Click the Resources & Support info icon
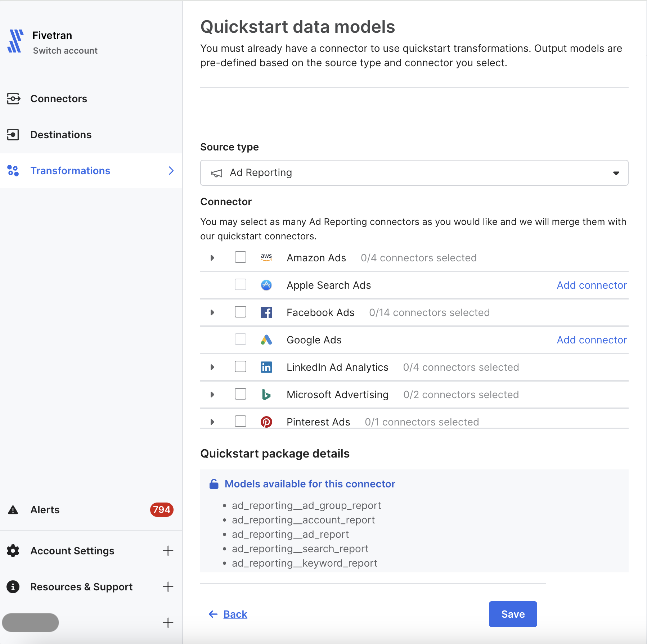 coord(13,587)
